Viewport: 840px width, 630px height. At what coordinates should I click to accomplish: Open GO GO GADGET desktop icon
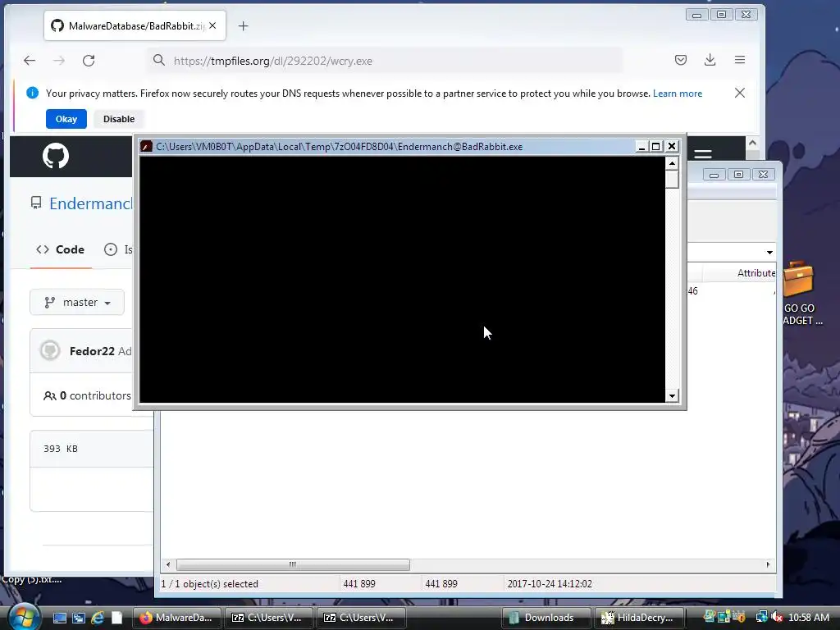801,293
